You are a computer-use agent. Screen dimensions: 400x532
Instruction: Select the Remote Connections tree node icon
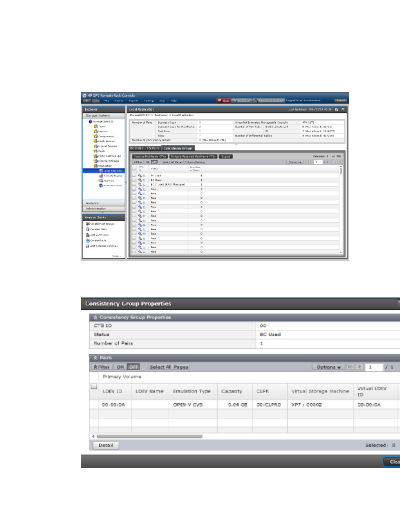tap(101, 186)
